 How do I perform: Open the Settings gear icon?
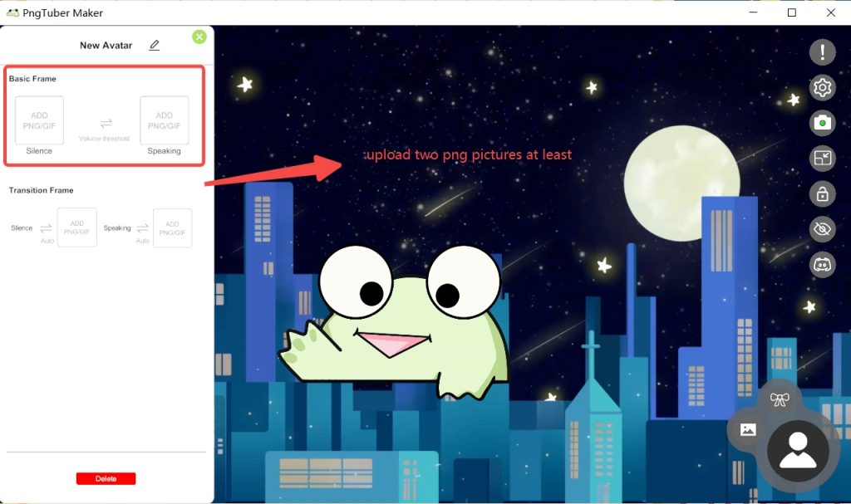click(822, 87)
